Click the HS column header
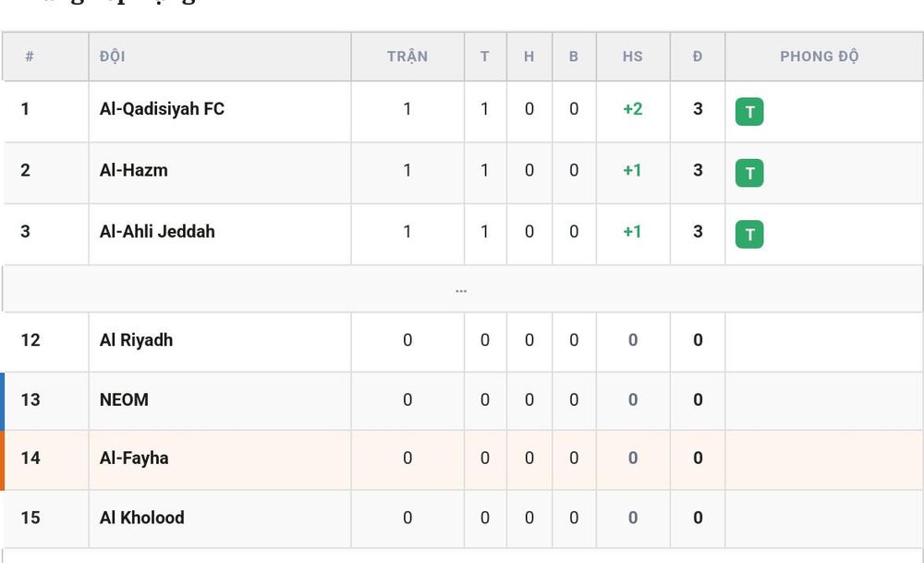This screenshot has height=563, width=924. coord(633,56)
